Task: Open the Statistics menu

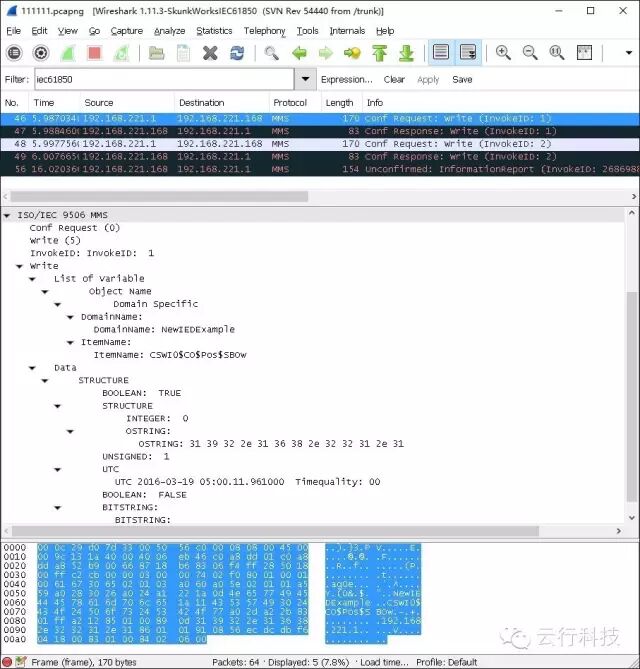Action: (214, 31)
